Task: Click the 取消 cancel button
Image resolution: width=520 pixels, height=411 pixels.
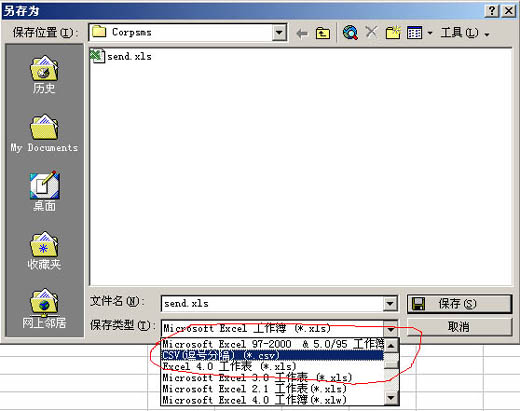Action: pyautogui.click(x=459, y=327)
